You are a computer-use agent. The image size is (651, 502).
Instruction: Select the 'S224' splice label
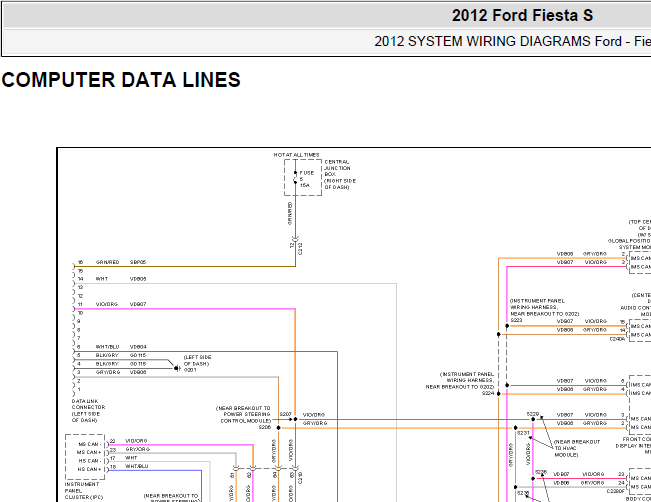488,393
